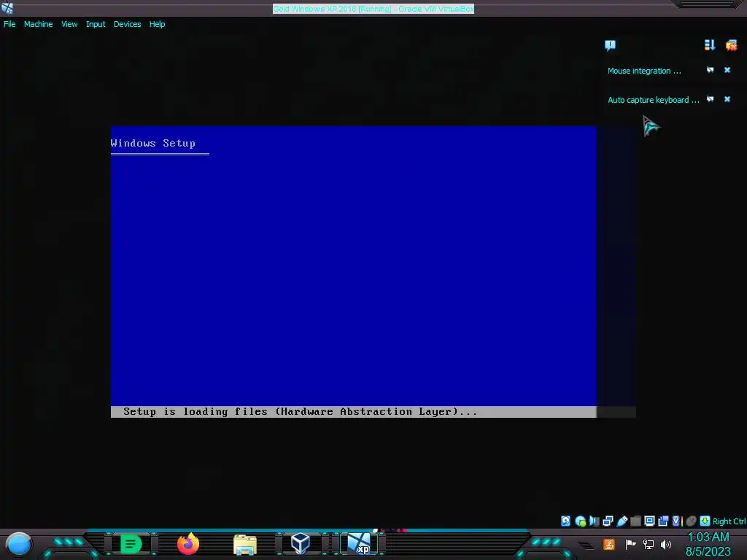Screen dimensions: 747x560
Task: Click the delete all notifications icon
Action: pyautogui.click(x=731, y=44)
